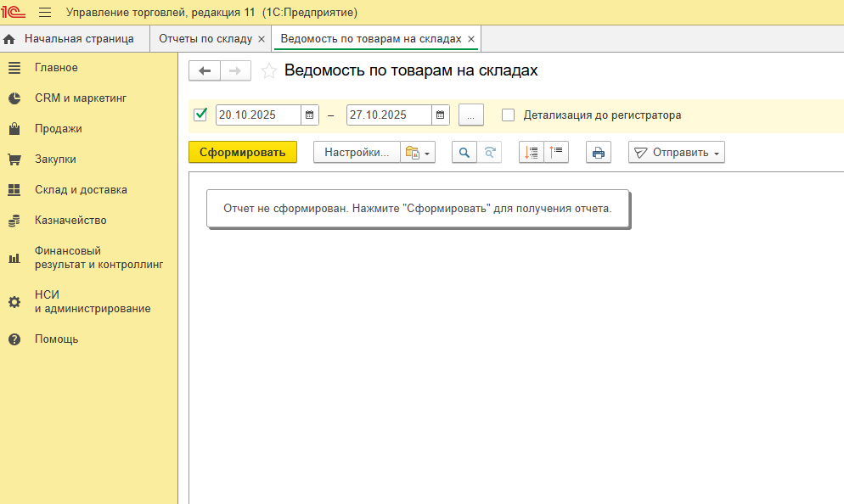Enable Детализация до регистратора checkbox
Image resolution: width=844 pixels, height=504 pixels.
(x=509, y=115)
